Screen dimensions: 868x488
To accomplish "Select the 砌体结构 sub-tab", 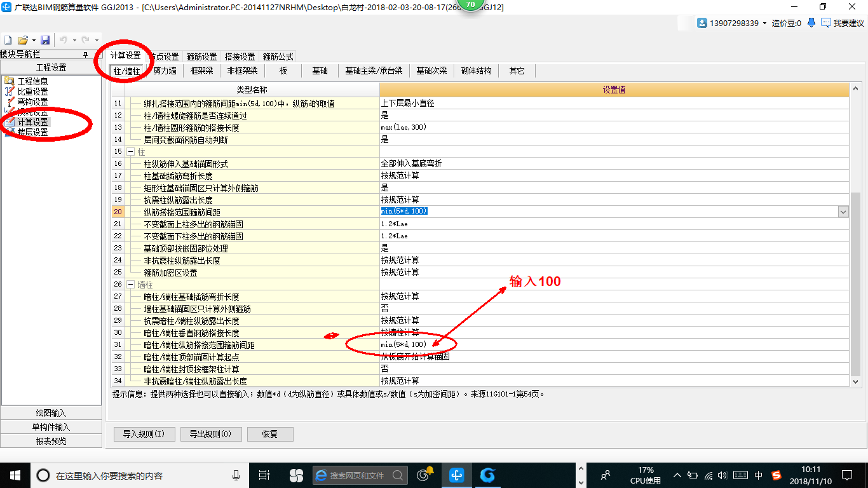I will point(476,71).
